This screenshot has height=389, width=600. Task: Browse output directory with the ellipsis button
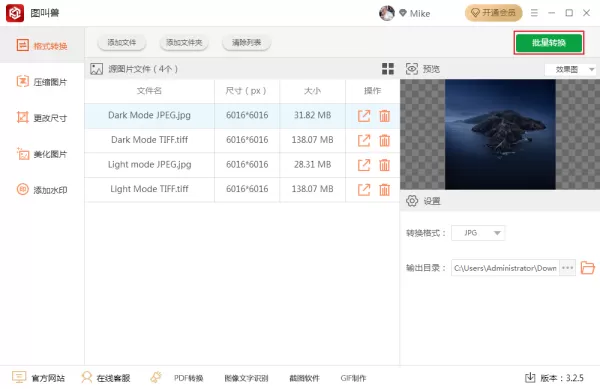click(567, 268)
